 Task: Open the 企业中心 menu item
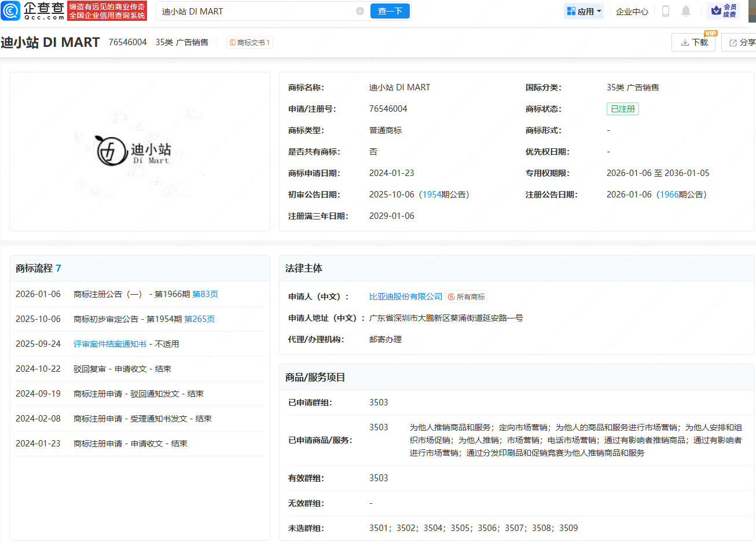point(632,10)
